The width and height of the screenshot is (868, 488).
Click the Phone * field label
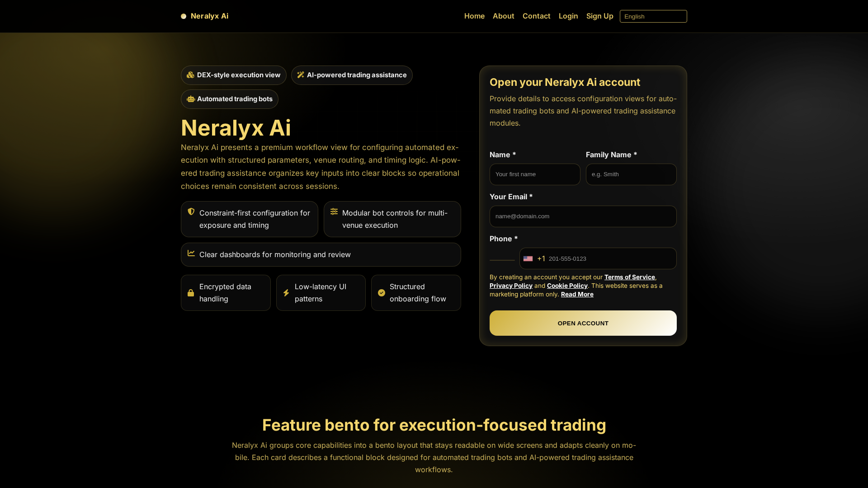pyautogui.click(x=503, y=239)
